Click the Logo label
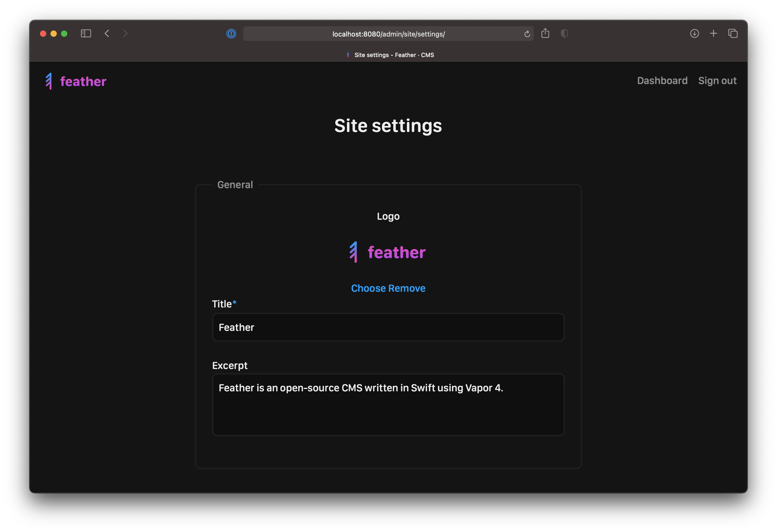Viewport: 777px width, 532px height. [388, 216]
